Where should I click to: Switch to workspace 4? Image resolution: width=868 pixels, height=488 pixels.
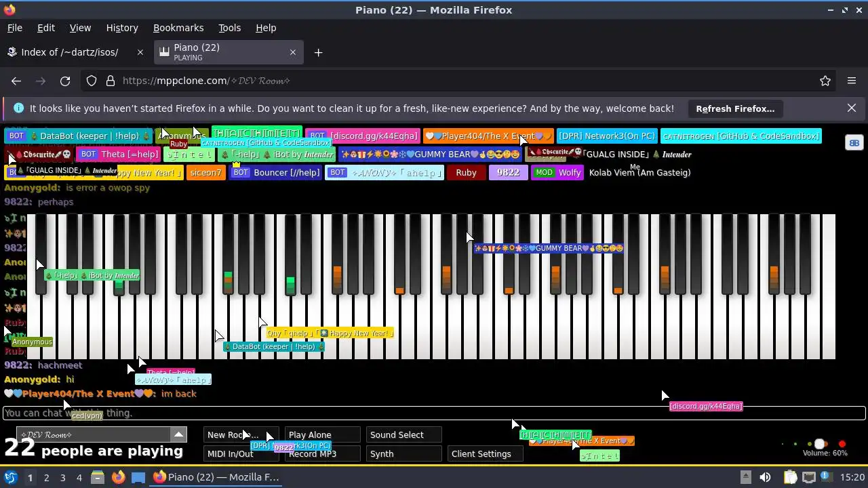79,477
